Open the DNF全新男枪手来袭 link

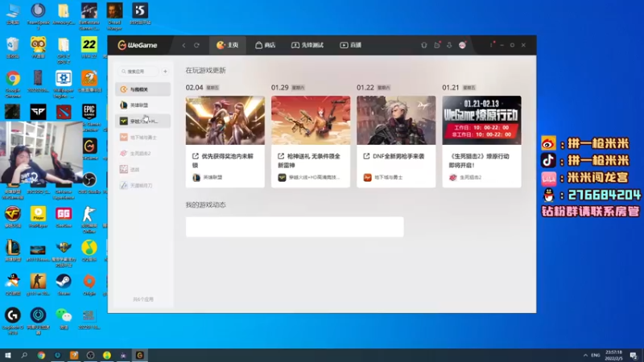pyautogui.click(x=394, y=156)
